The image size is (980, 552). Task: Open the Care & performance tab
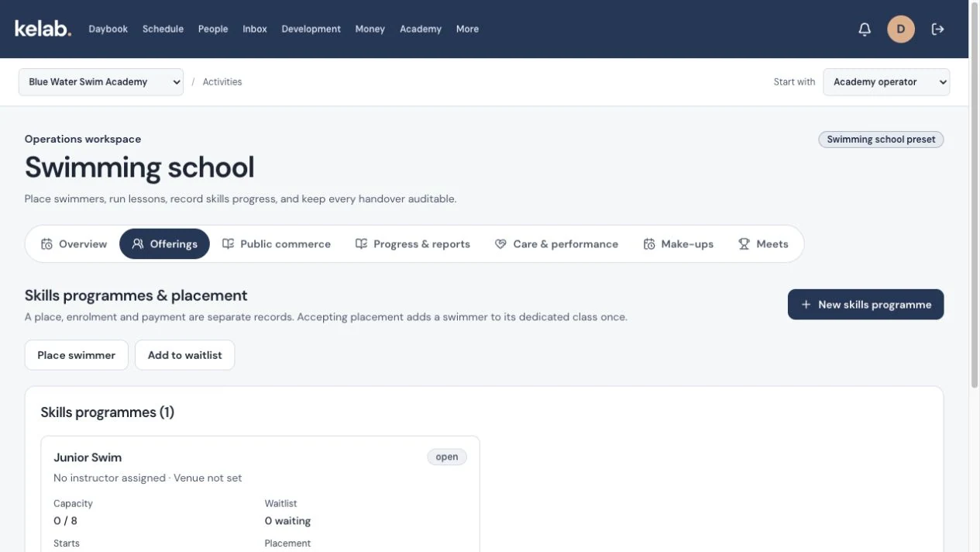click(556, 244)
